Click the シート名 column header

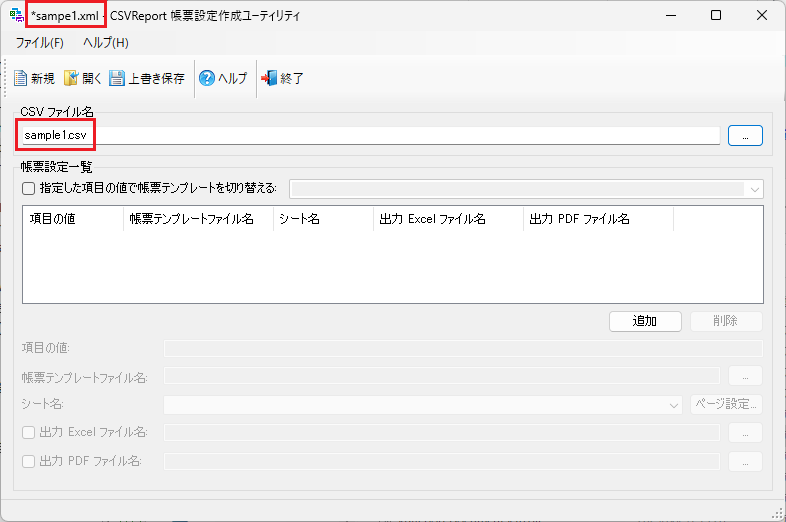click(323, 219)
